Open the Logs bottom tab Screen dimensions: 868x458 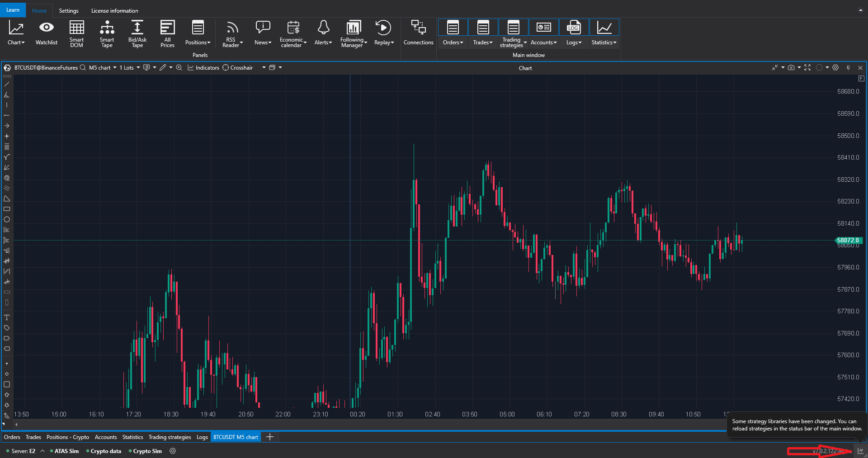pos(202,437)
